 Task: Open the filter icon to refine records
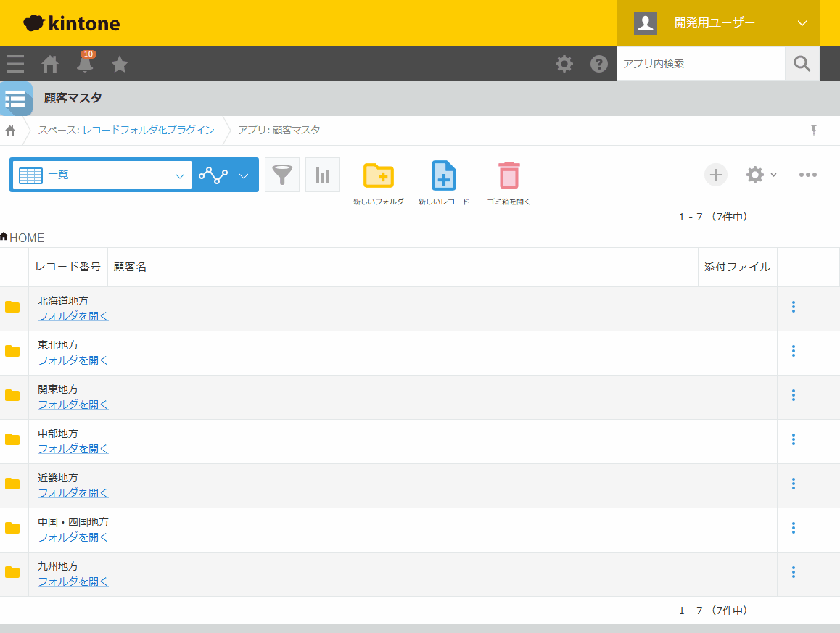point(282,174)
